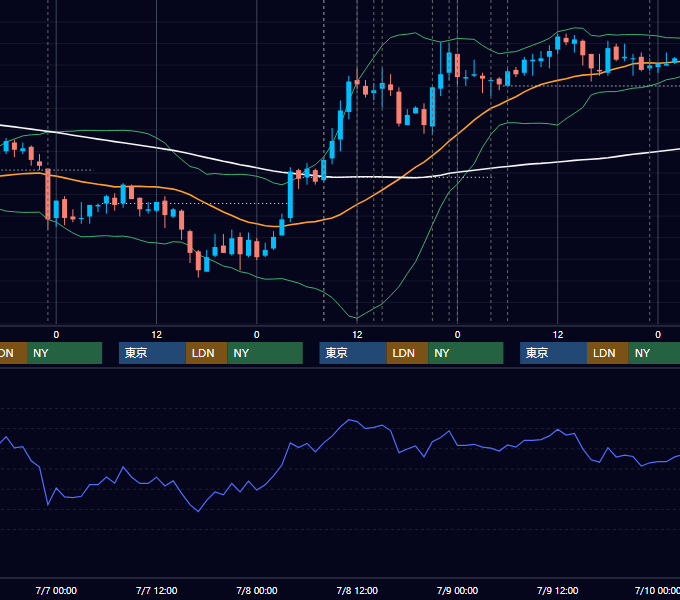The width and height of the screenshot is (680, 600).
Task: Click the 7/7 00:00 date label
Action: (56, 590)
